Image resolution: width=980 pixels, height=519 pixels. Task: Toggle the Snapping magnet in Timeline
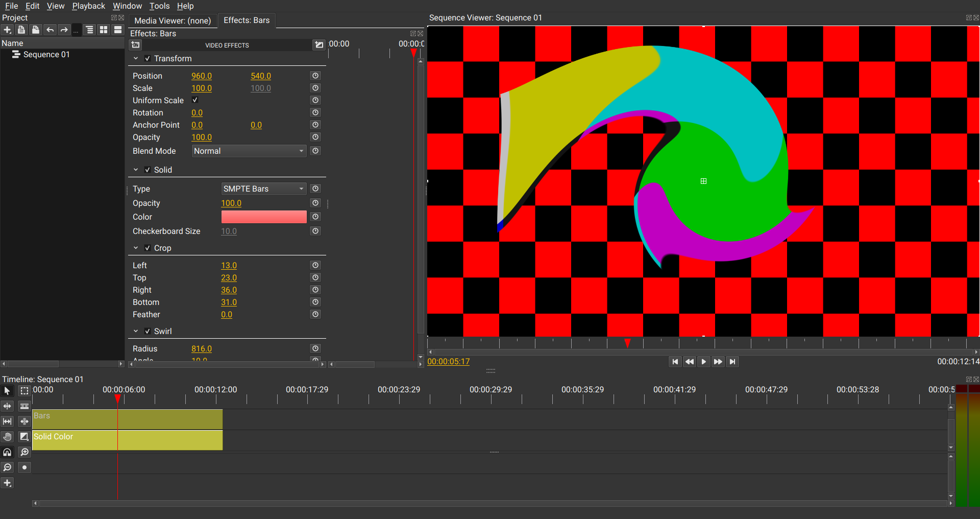[7, 452]
